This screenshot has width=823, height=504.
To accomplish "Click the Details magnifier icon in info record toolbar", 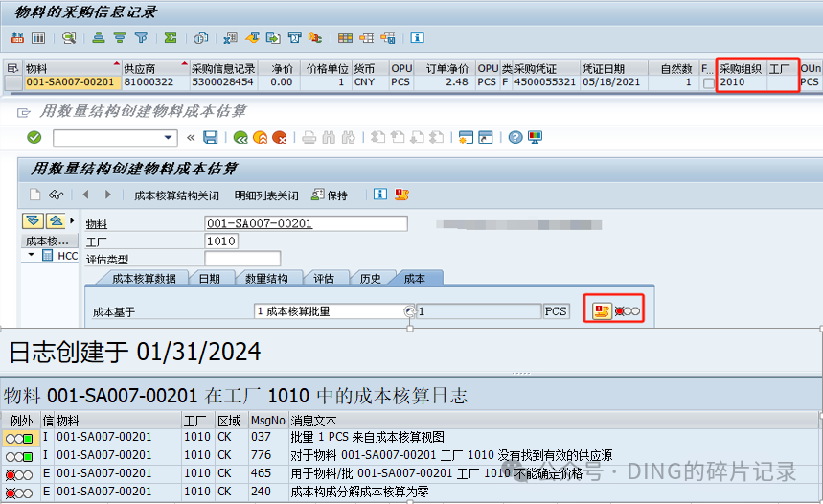I will coord(69,37).
